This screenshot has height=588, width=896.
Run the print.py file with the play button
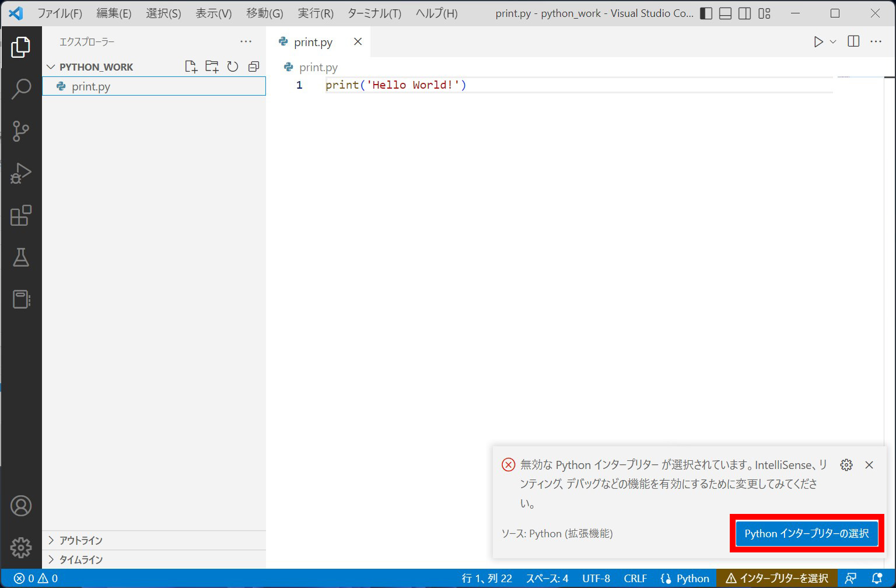click(x=818, y=41)
